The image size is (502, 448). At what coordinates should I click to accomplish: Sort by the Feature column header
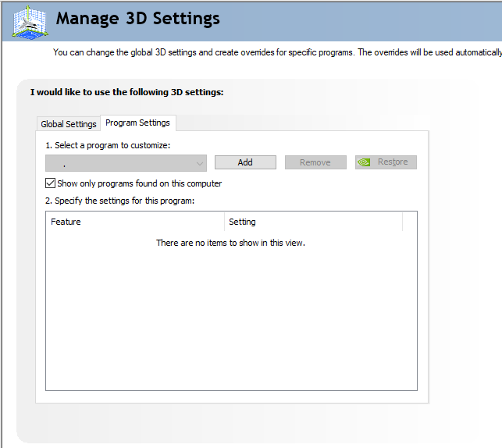coord(135,222)
